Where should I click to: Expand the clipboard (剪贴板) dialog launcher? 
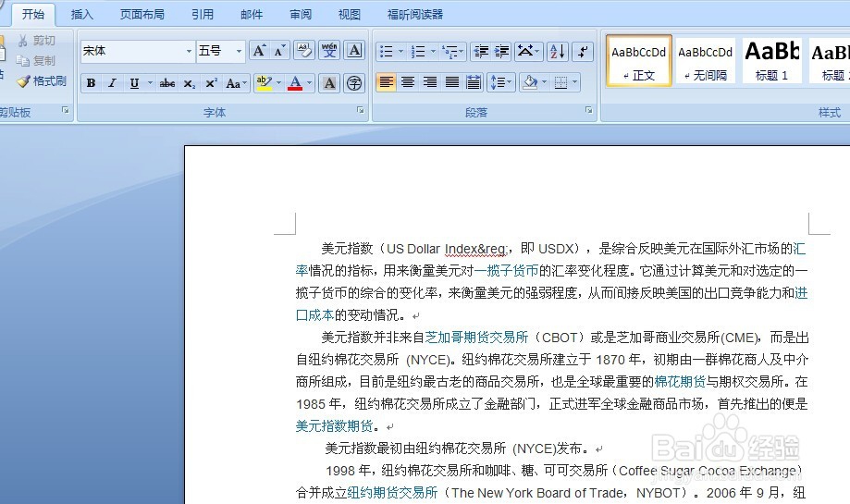[x=66, y=110]
